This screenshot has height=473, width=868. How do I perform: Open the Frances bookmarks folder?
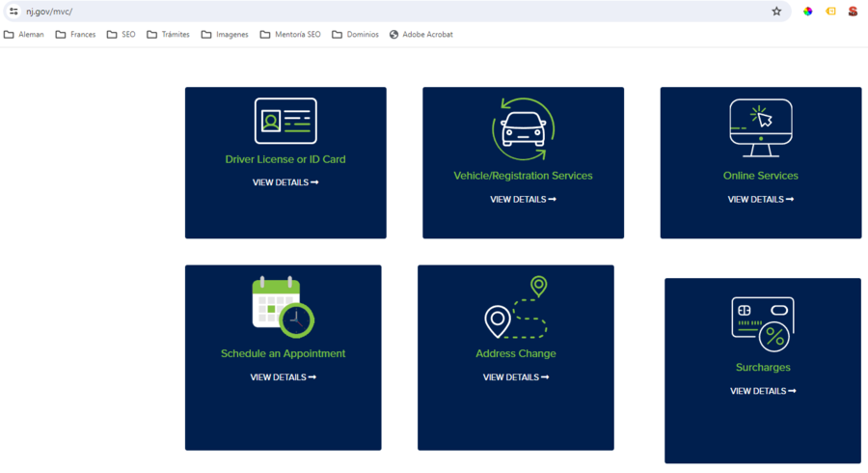[76, 35]
